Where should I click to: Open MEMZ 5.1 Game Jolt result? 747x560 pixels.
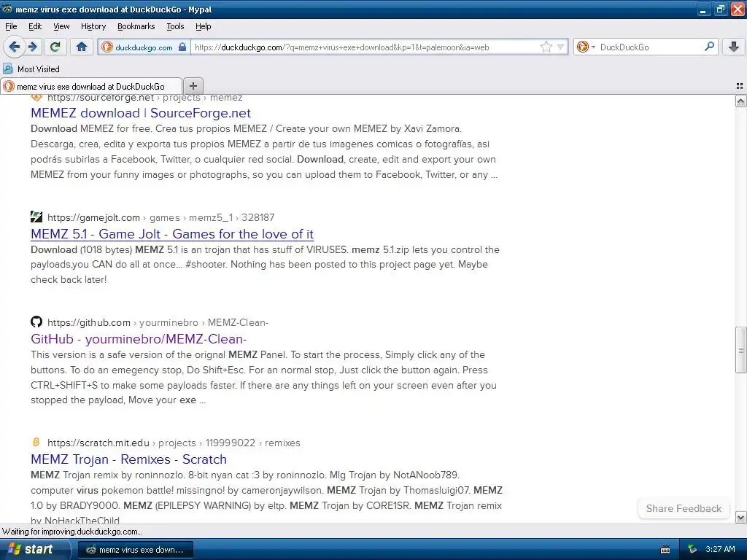172,234
